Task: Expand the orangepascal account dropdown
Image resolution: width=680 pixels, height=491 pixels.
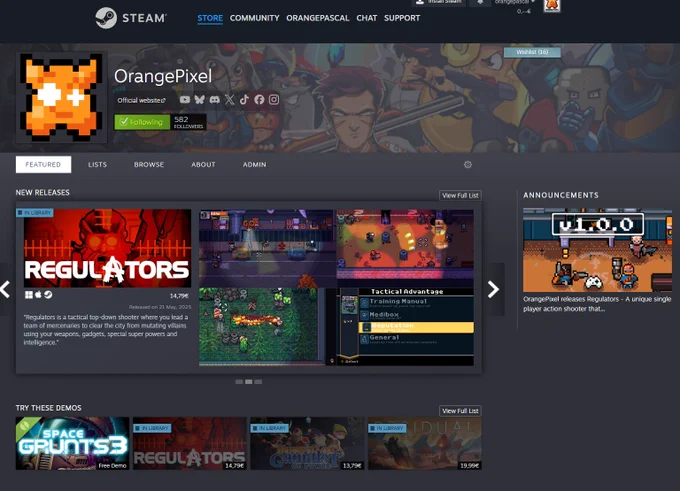Action: [x=515, y=2]
